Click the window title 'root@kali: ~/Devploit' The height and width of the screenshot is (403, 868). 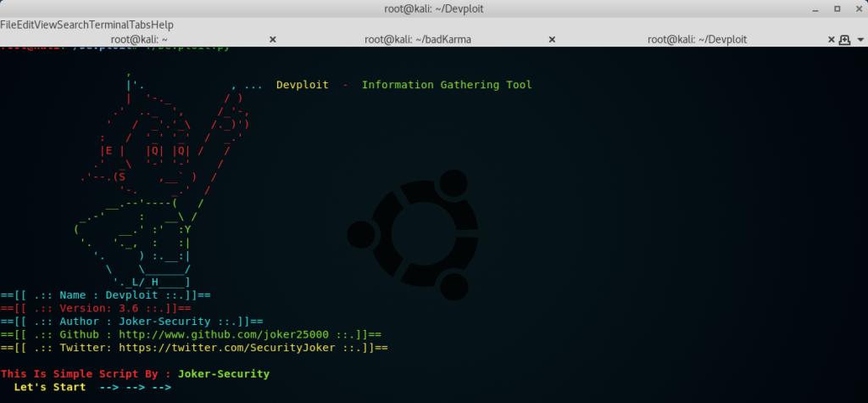pyautogui.click(x=434, y=8)
